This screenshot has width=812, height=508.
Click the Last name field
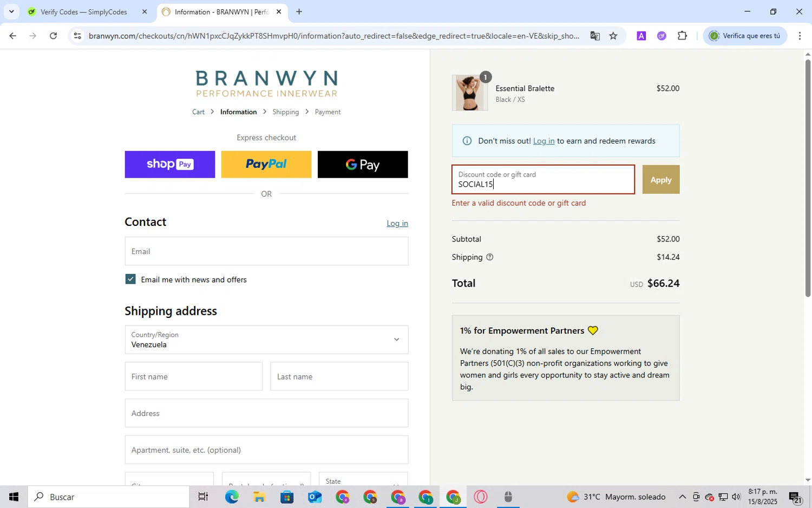339,376
